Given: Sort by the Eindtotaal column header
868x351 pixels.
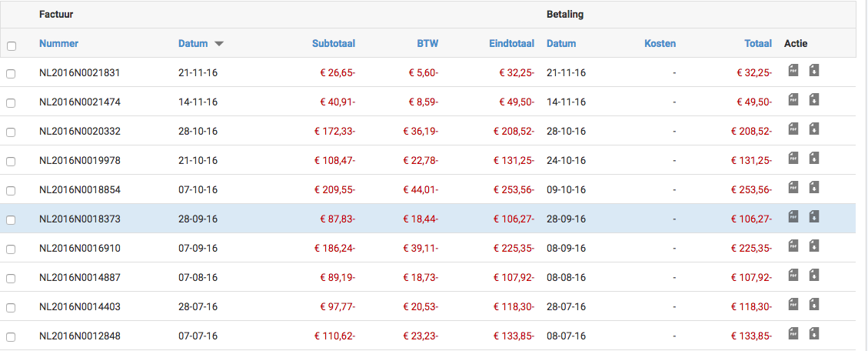Looking at the screenshot, I should [512, 43].
